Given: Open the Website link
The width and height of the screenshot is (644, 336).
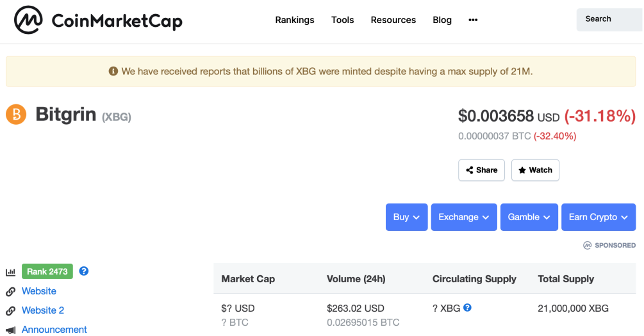Looking at the screenshot, I should point(39,291).
